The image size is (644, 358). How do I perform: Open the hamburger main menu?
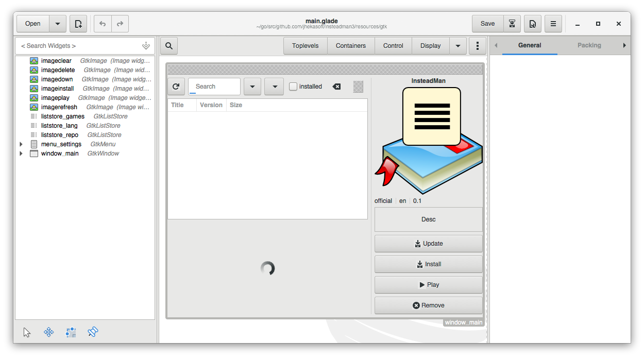coord(553,24)
